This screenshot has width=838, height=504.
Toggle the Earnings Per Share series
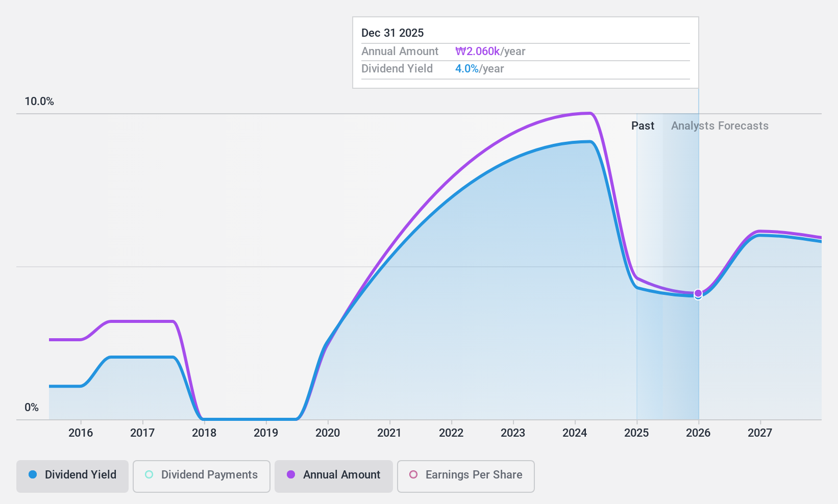(465, 476)
